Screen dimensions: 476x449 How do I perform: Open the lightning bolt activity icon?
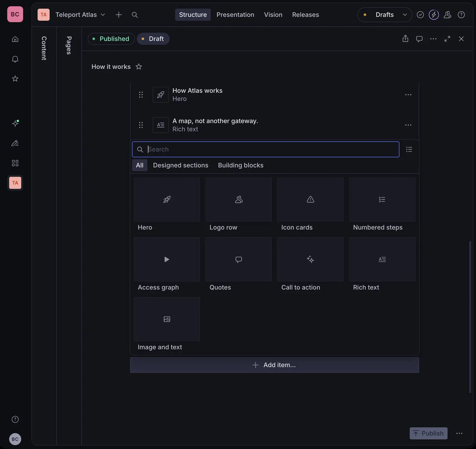click(434, 15)
